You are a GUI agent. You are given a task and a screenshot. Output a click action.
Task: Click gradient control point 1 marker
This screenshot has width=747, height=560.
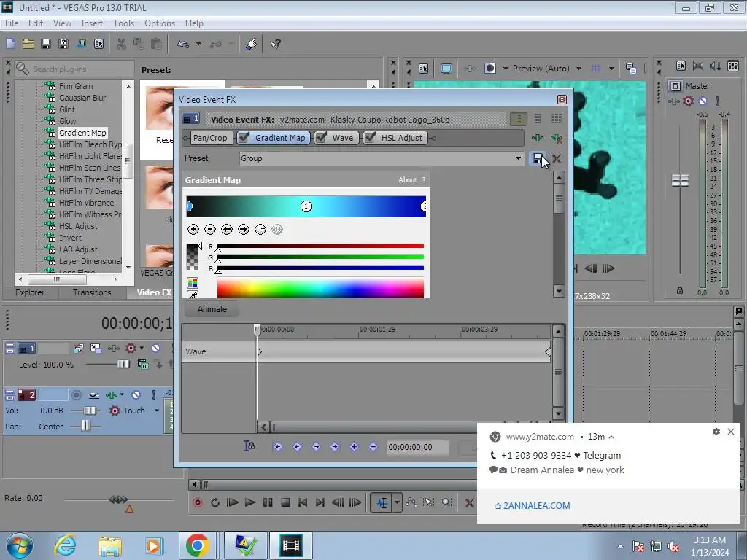tap(306, 206)
